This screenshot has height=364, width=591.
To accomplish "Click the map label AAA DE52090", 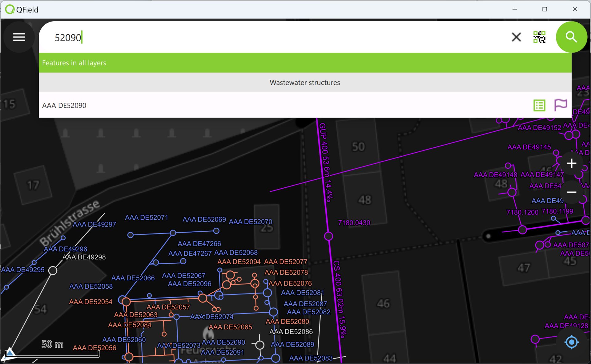I will coord(224,342).
